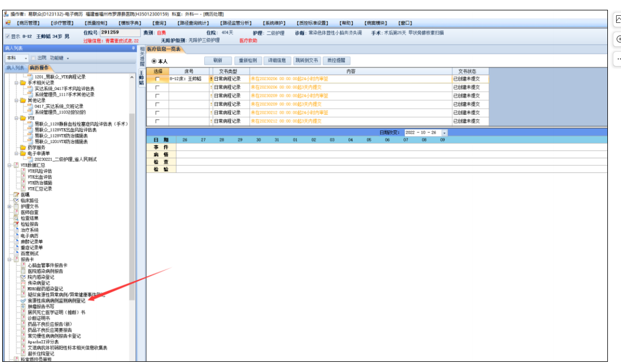Open the 质量控制 menu
The width and height of the screenshot is (621, 364).
tap(96, 23)
